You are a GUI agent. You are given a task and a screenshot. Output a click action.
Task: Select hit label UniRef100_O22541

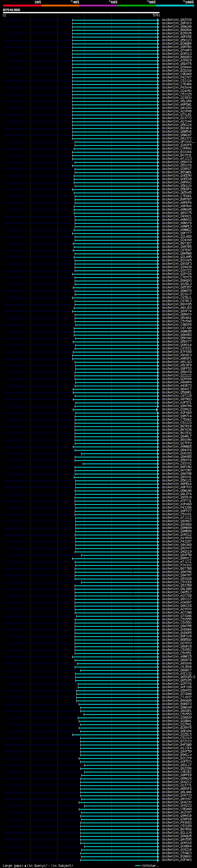click(x=177, y=725)
